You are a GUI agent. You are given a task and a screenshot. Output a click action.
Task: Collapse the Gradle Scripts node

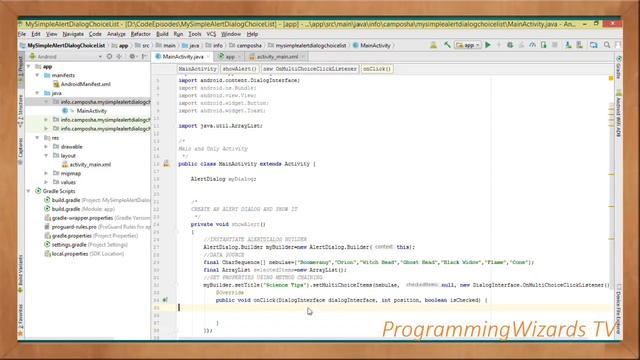29,191
